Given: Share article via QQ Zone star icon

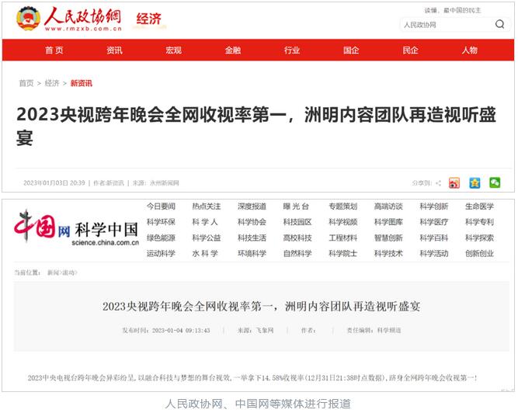Looking at the screenshot, I should point(475,182).
